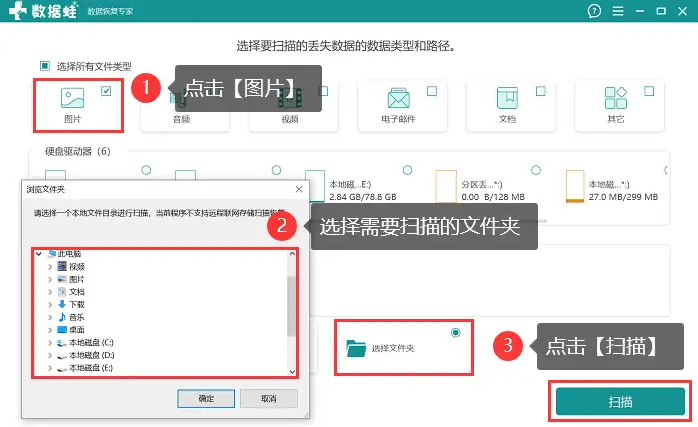Image resolution: width=698 pixels, height=427 pixels.
Task: Expand the 本地磁盘 (C:) tree node
Action: [x=50, y=343]
